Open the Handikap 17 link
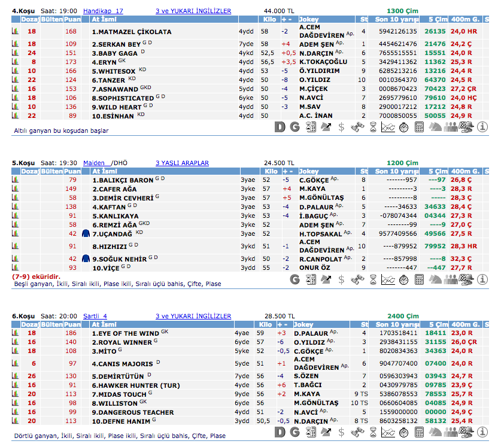 click(103, 11)
